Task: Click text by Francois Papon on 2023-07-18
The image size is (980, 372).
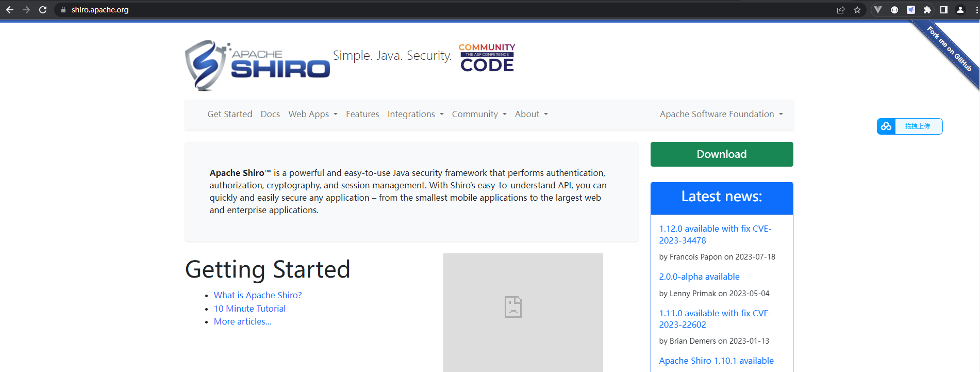Action: [717, 257]
